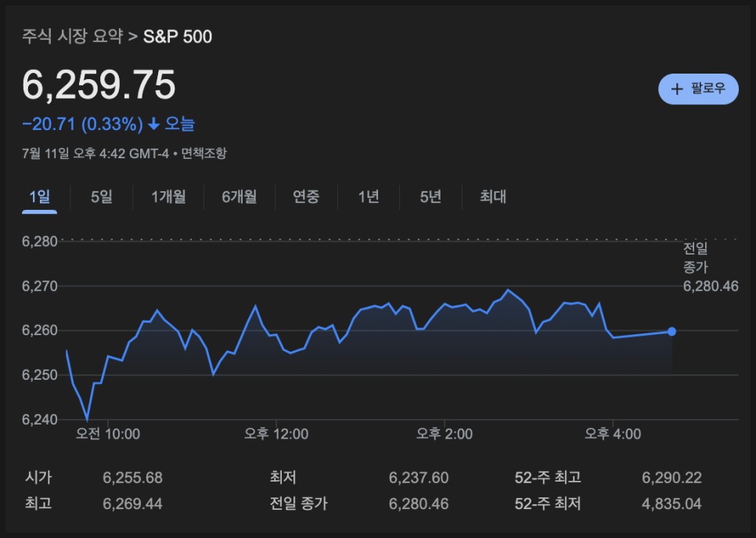
Task: Switch to the 5년 tab
Action: coord(430,197)
